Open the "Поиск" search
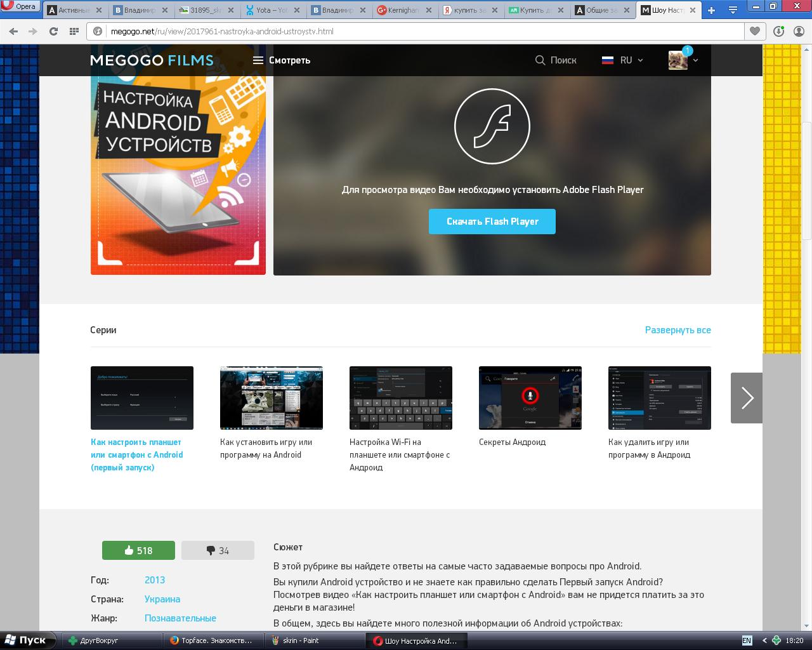The image size is (812, 650). 556,60
